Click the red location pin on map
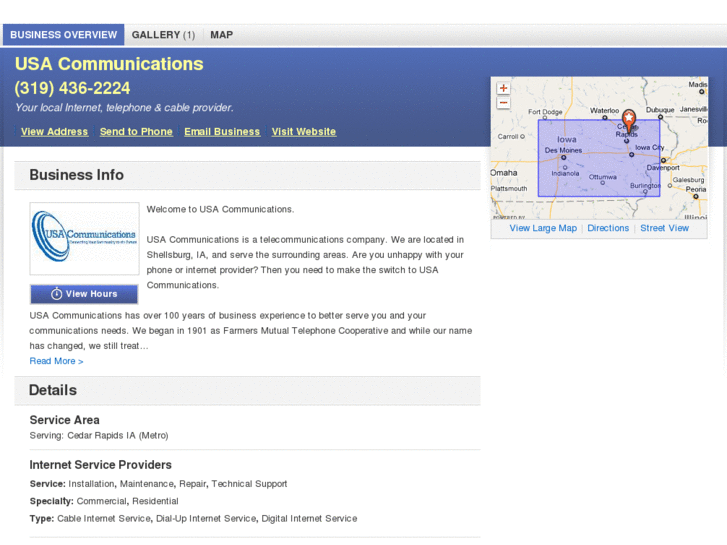The height and width of the screenshot is (545, 727). coord(629,121)
